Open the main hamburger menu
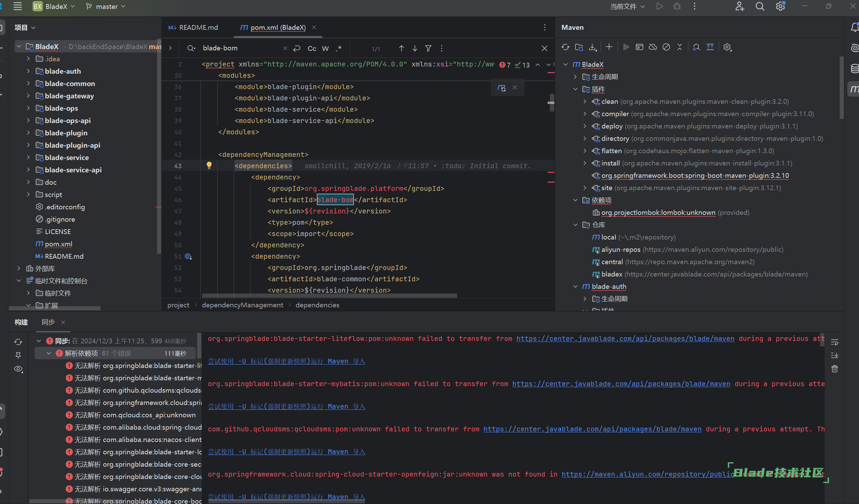The image size is (859, 504). click(x=17, y=6)
